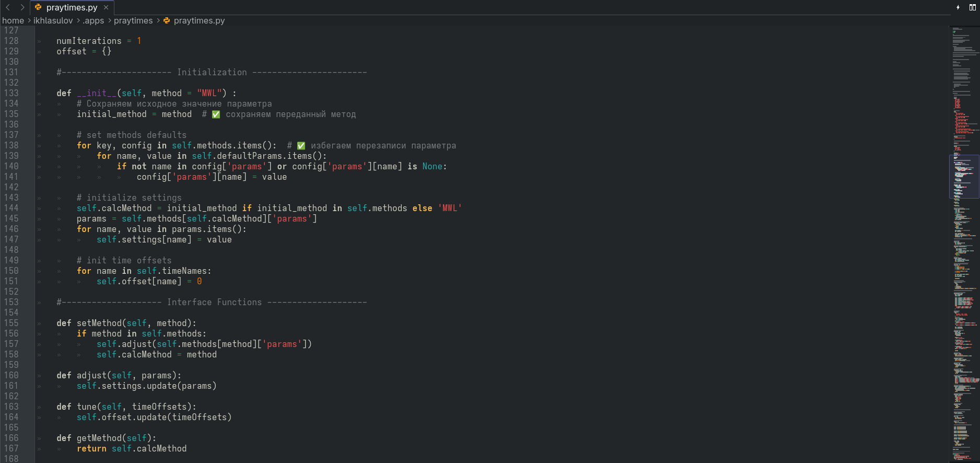Click the 'offset' class variable on line 129
The image size is (980, 463).
coord(72,51)
